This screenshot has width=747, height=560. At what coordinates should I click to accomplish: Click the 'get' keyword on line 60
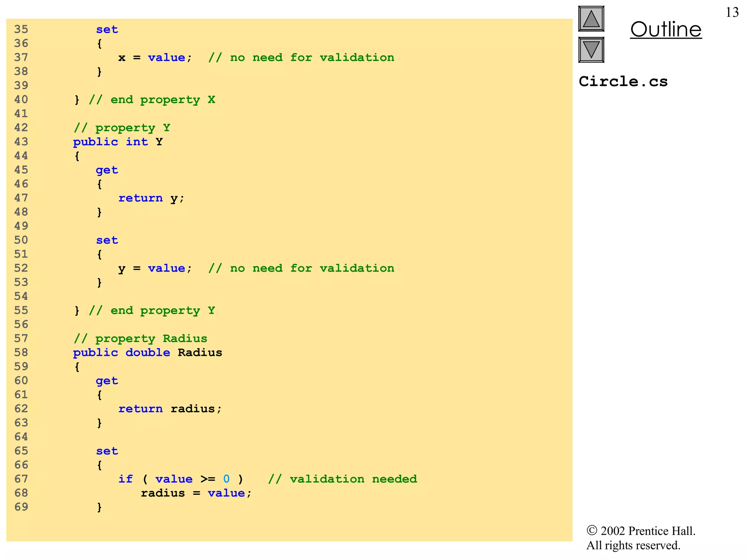(107, 381)
